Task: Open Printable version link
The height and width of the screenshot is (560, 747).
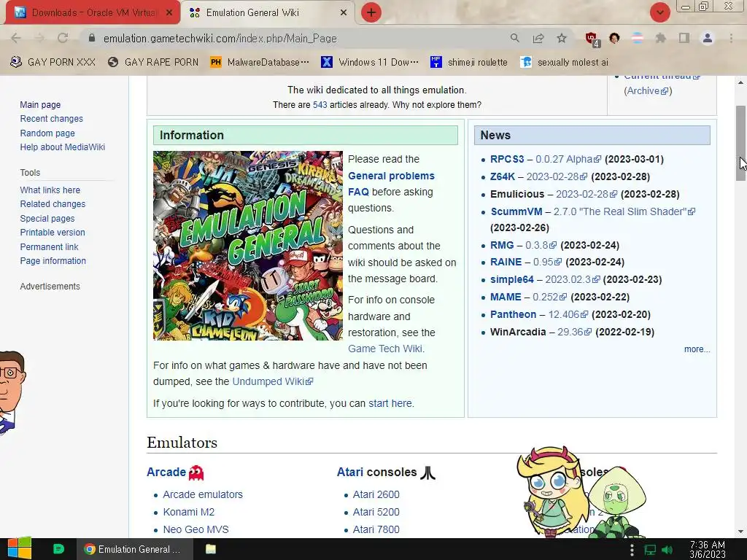Action: pos(53,233)
